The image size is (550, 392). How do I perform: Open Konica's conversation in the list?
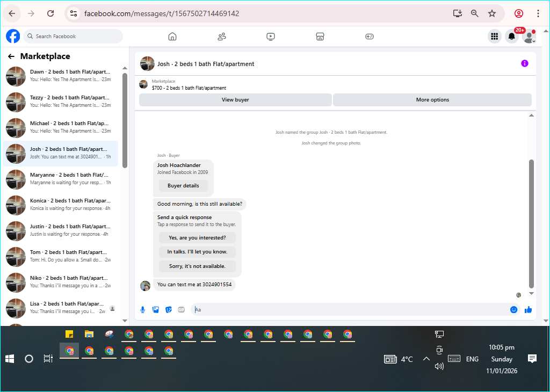pos(60,205)
